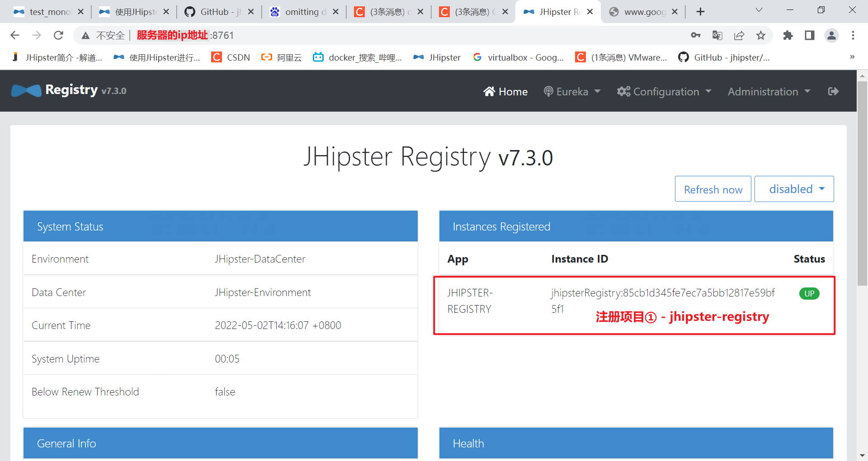This screenshot has height=461, width=868.
Task: Open the Administration dropdown
Action: [769, 92]
